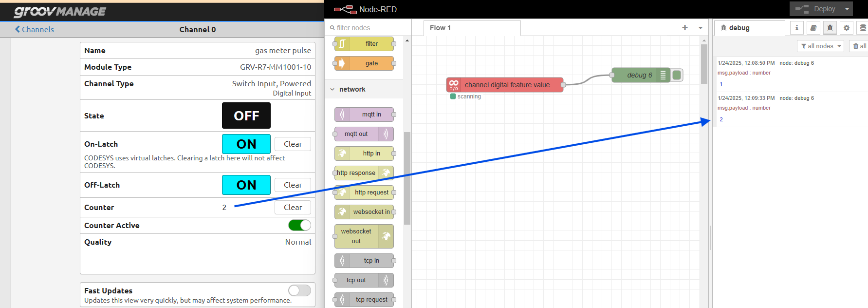Select the tcp in palette node

coord(364,261)
